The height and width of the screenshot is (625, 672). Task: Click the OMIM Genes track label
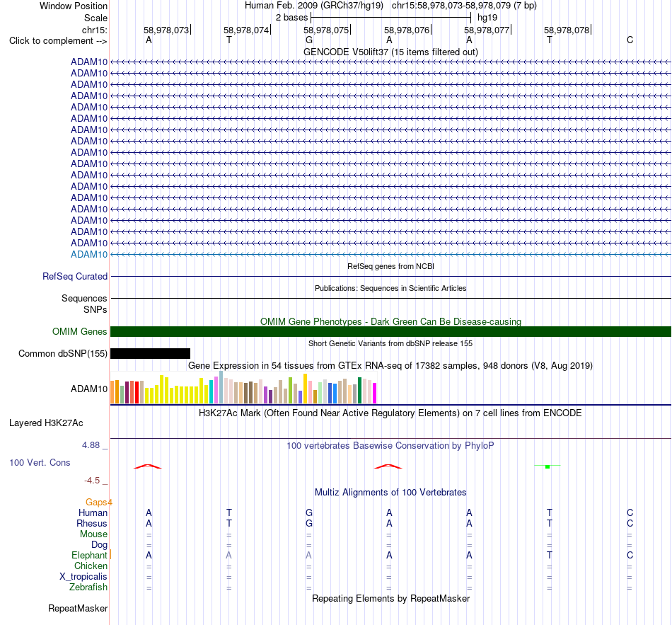click(80, 331)
